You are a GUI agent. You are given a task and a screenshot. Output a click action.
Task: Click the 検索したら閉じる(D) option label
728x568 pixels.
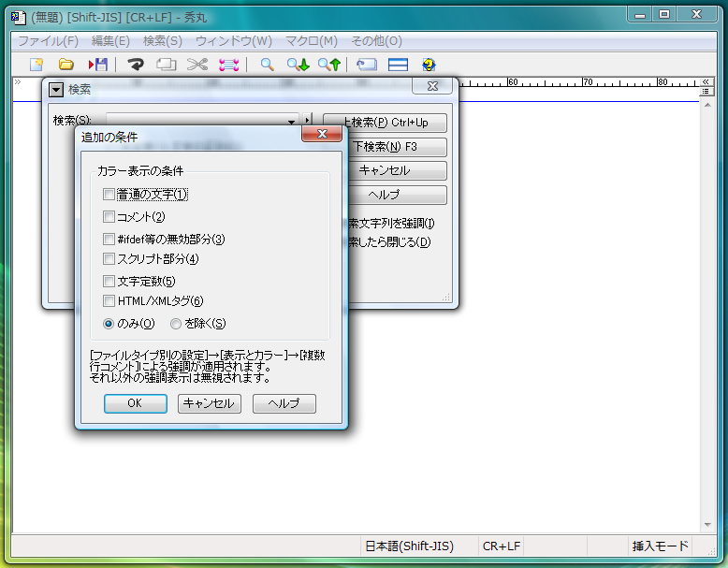coord(389,242)
